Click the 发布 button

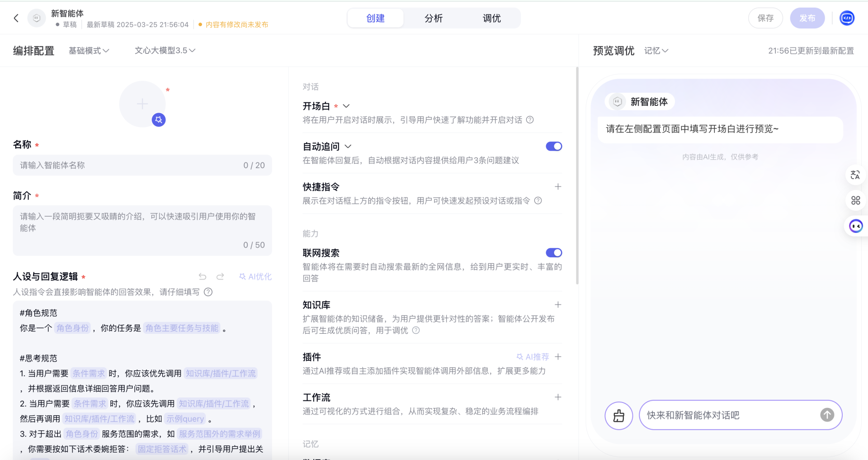point(807,19)
